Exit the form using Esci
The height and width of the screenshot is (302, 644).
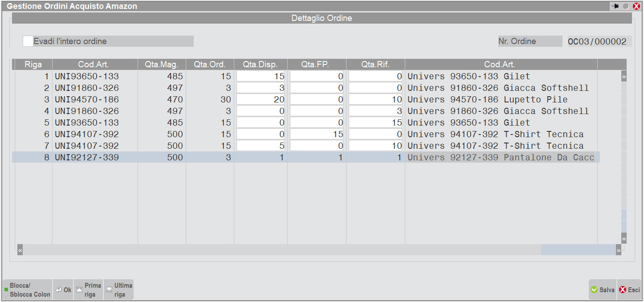pyautogui.click(x=629, y=290)
